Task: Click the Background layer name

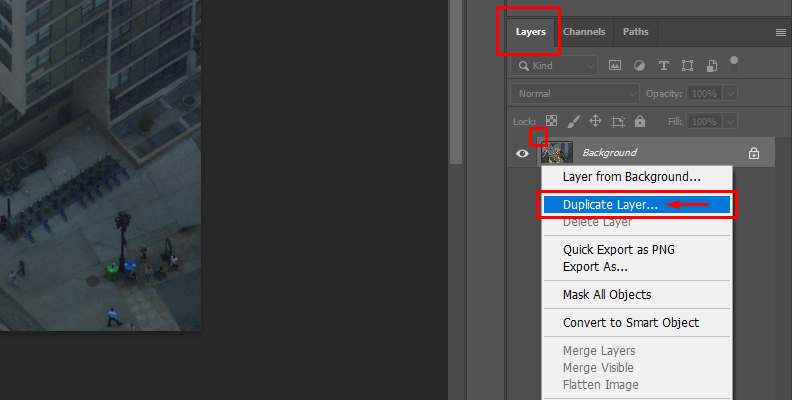Action: pos(610,153)
